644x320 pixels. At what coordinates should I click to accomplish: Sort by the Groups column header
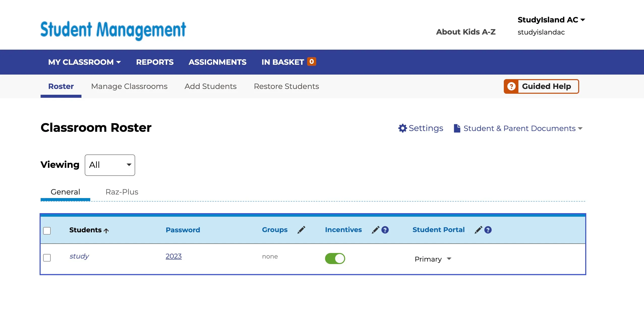275,230
